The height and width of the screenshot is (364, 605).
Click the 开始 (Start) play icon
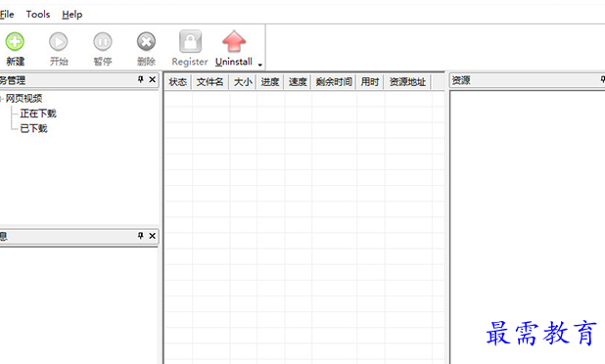click(x=59, y=41)
